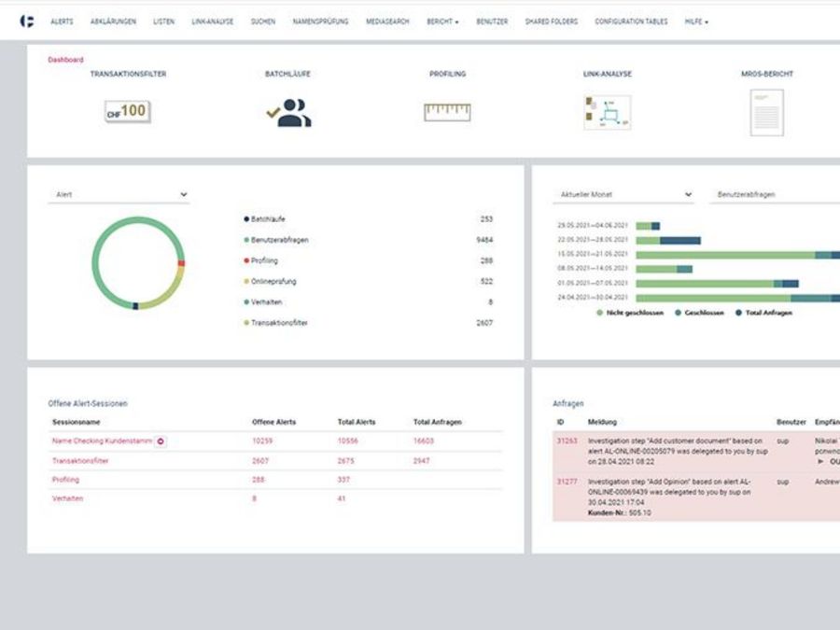Open the Namensprüfung menu item

[x=320, y=21]
